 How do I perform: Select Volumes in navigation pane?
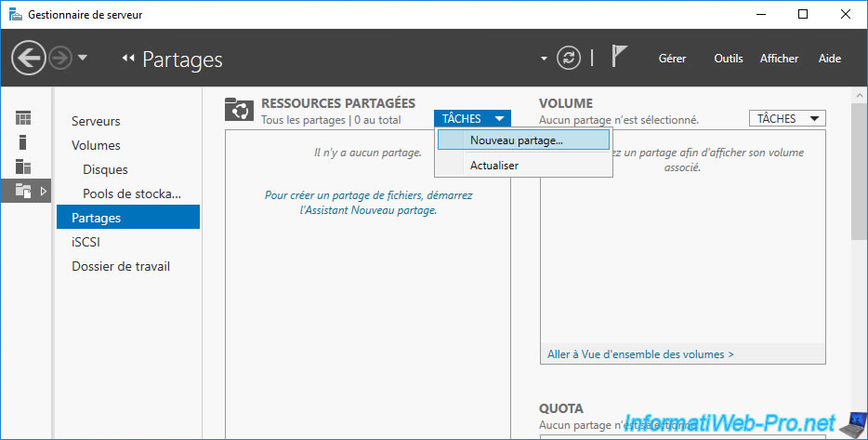click(x=96, y=145)
